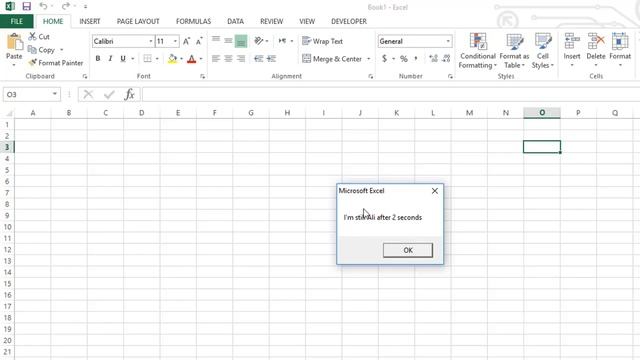Align text right

click(241, 59)
